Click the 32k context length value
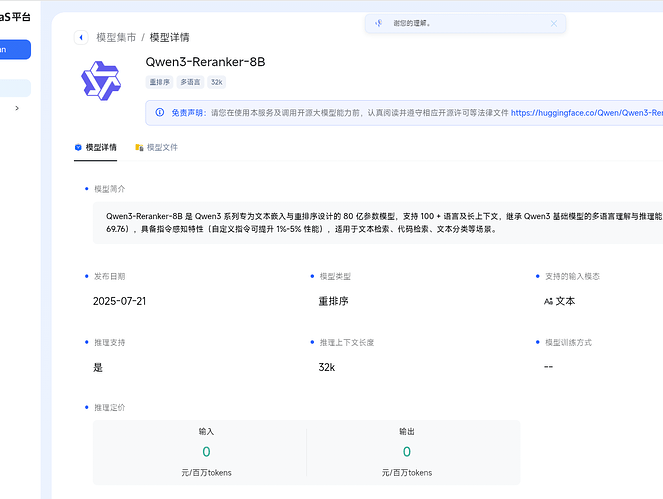The height and width of the screenshot is (499, 663). click(x=326, y=367)
